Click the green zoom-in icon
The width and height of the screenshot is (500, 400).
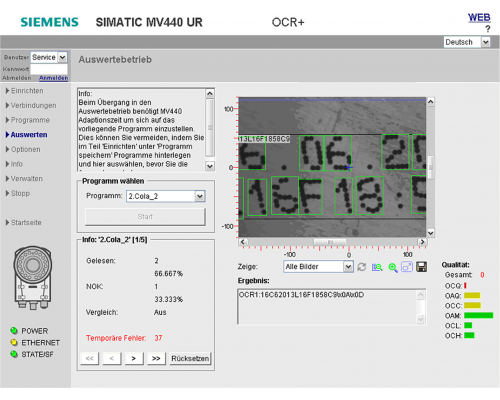(393, 267)
